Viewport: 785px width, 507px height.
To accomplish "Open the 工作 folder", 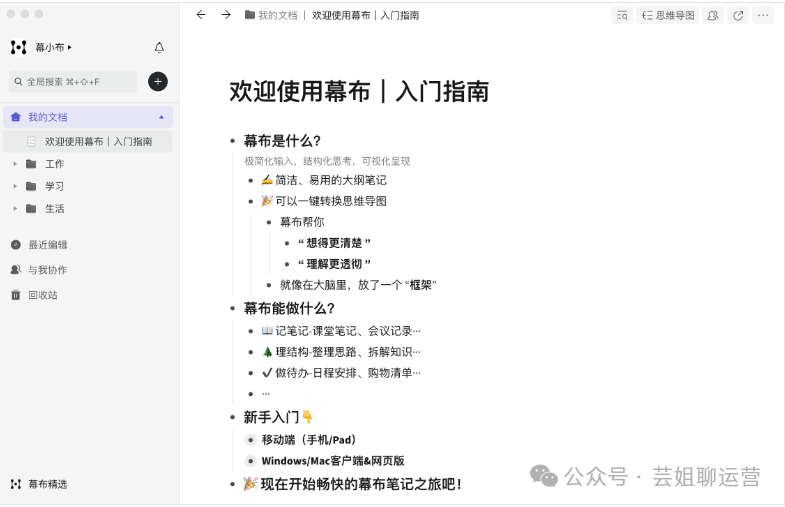I will [x=55, y=164].
